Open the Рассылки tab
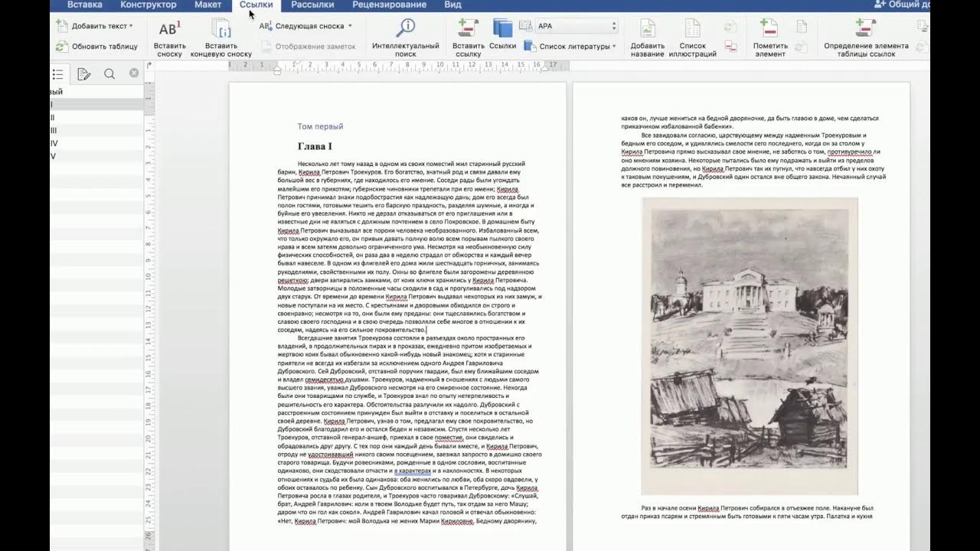 click(312, 5)
